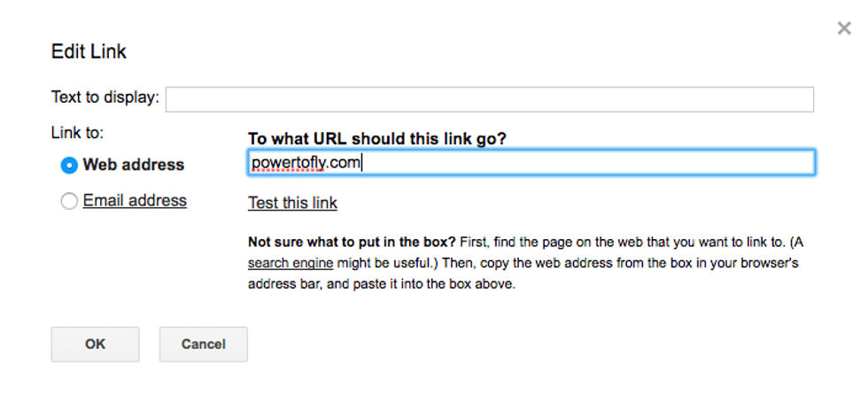Click the empty right end of URL field
The height and width of the screenshot is (394, 868).
click(753, 163)
